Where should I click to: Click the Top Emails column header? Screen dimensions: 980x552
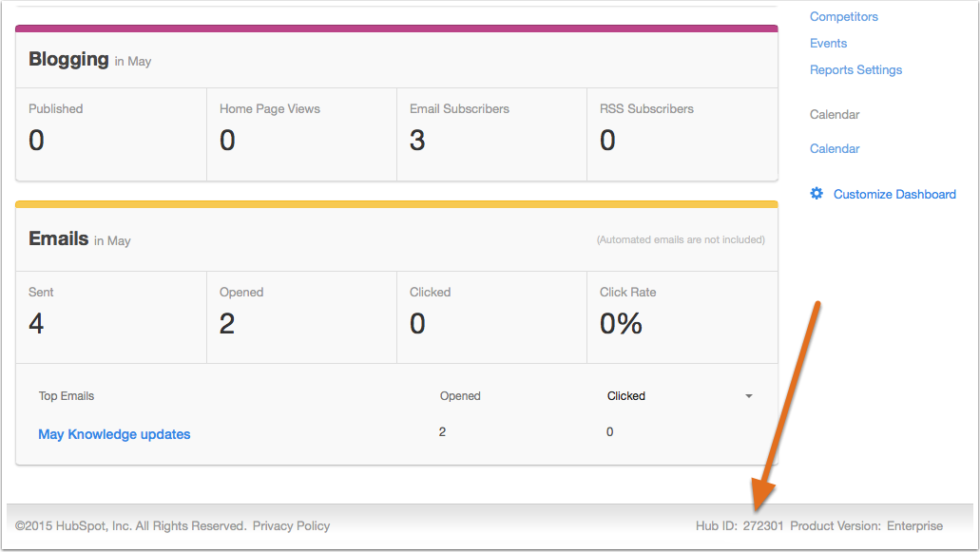pos(67,396)
